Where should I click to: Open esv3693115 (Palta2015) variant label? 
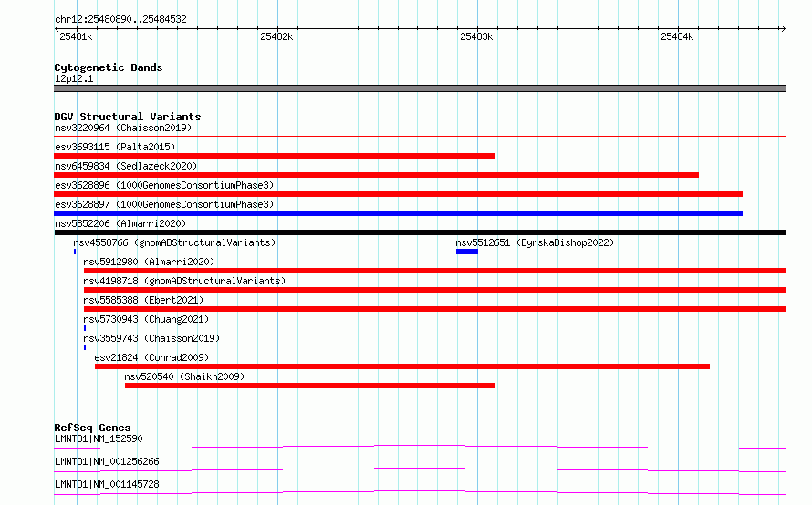[115, 147]
